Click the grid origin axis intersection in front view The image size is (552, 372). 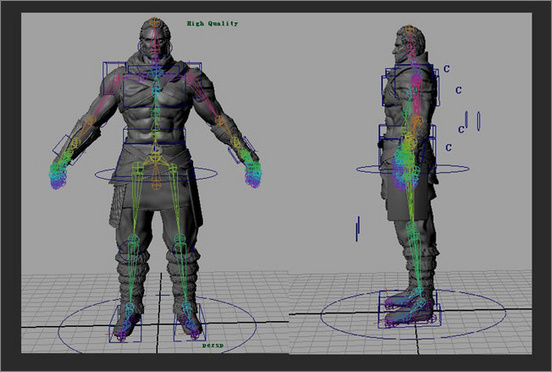(159, 325)
